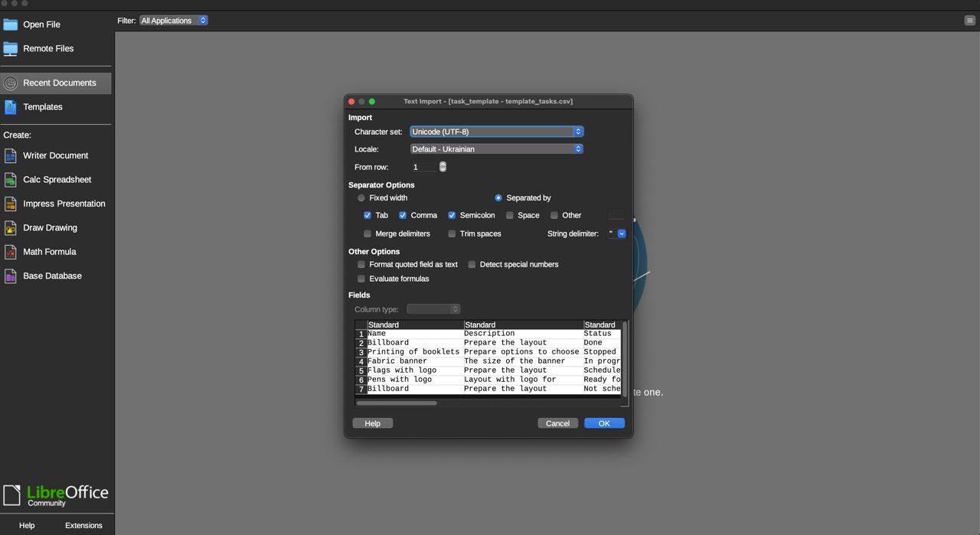The image size is (980, 535).
Task: Click the Calc Spreadsheet icon
Action: pos(10,180)
